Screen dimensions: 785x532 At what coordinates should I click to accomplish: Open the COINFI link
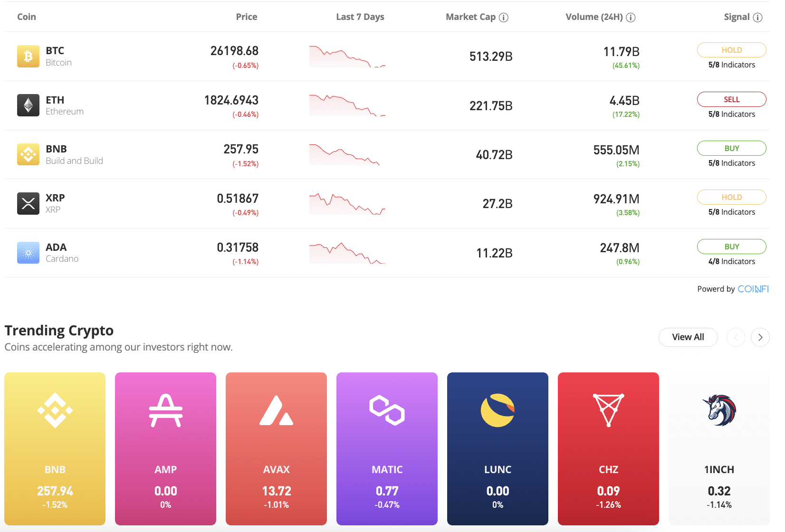coord(753,289)
